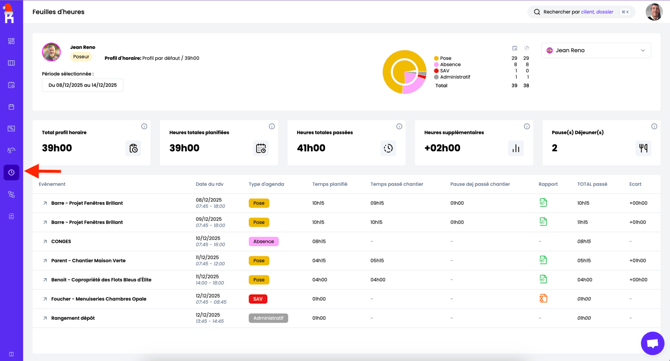This screenshot has height=361, width=670.
Task: Open Foucher - Menuiseries Chambres Opale event
Action: point(99,299)
